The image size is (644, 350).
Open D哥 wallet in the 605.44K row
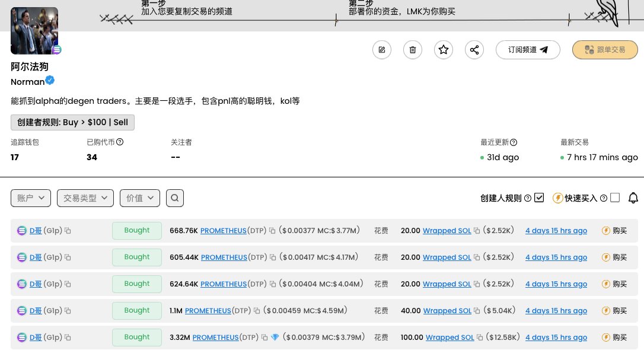(x=36, y=257)
